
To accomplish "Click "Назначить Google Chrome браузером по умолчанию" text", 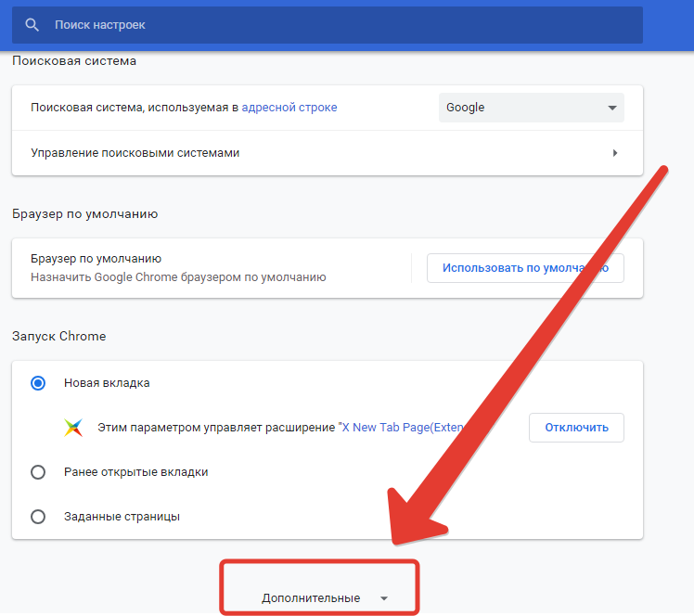I will [178, 276].
